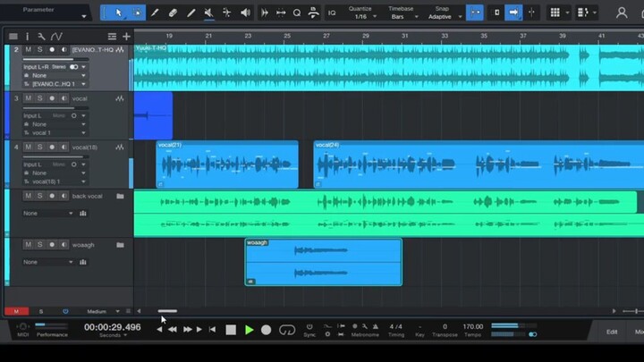Open the folder icon on woaagh track
The height and width of the screenshot is (362, 644).
pos(120,244)
